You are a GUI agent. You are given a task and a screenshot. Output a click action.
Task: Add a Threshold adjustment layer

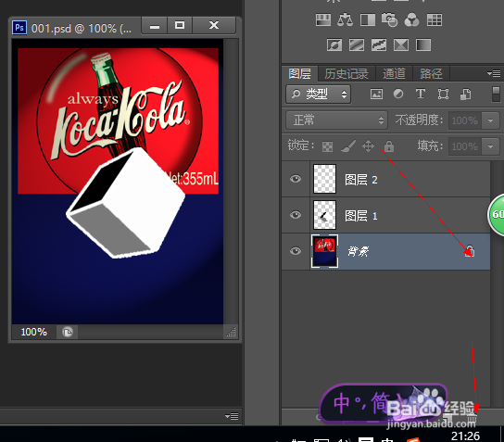379,44
